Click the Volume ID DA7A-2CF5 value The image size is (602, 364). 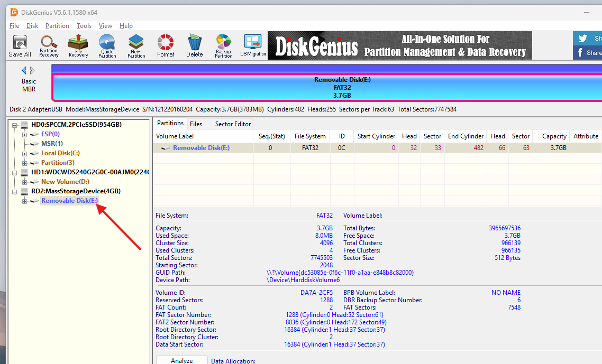click(316, 292)
